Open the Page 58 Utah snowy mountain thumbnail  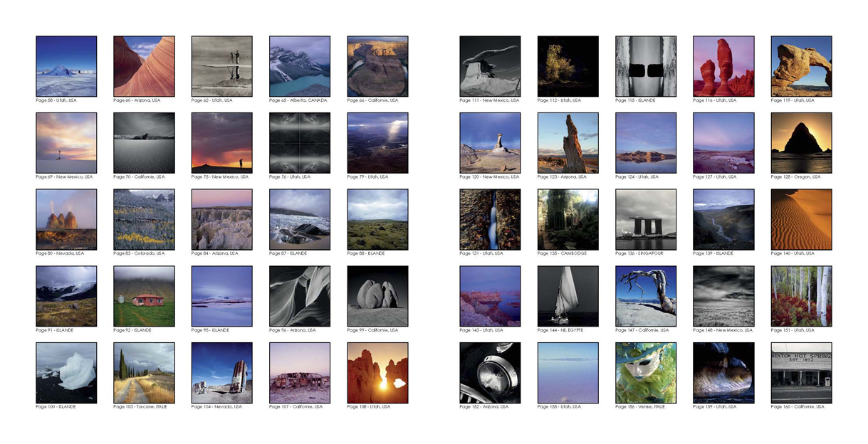pos(66,66)
